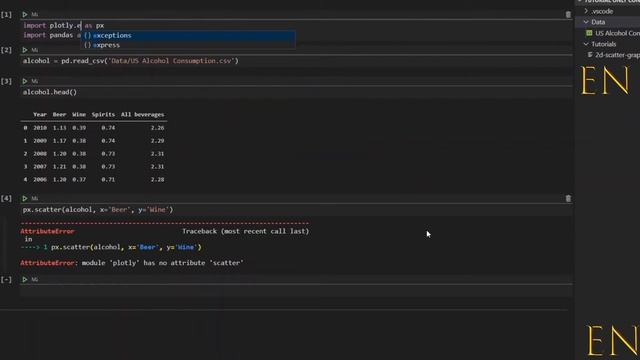The width and height of the screenshot is (640, 360).
Task: Click the [4] execution count label
Action: (x=6, y=198)
